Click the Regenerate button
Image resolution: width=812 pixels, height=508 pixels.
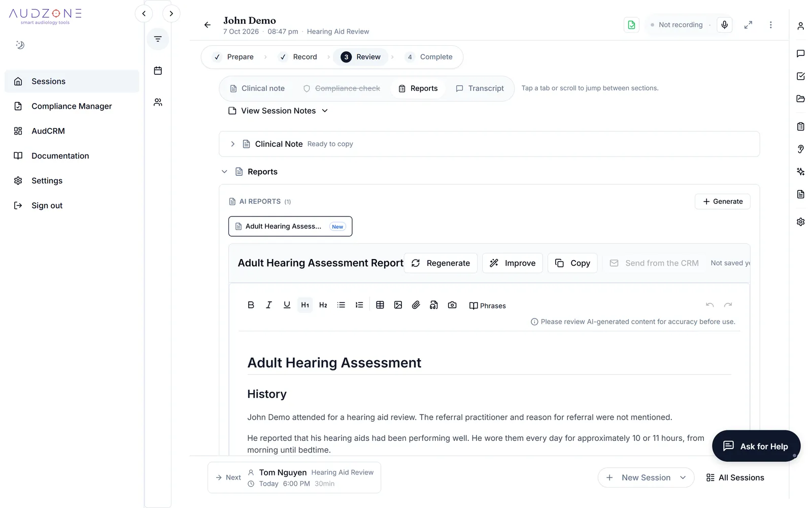coord(441,263)
